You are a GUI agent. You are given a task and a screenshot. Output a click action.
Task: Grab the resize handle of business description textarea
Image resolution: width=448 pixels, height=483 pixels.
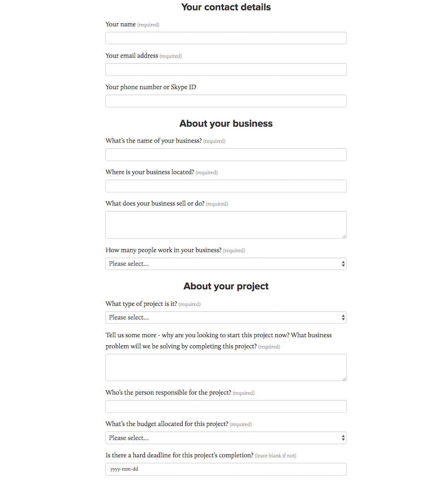pos(344,236)
